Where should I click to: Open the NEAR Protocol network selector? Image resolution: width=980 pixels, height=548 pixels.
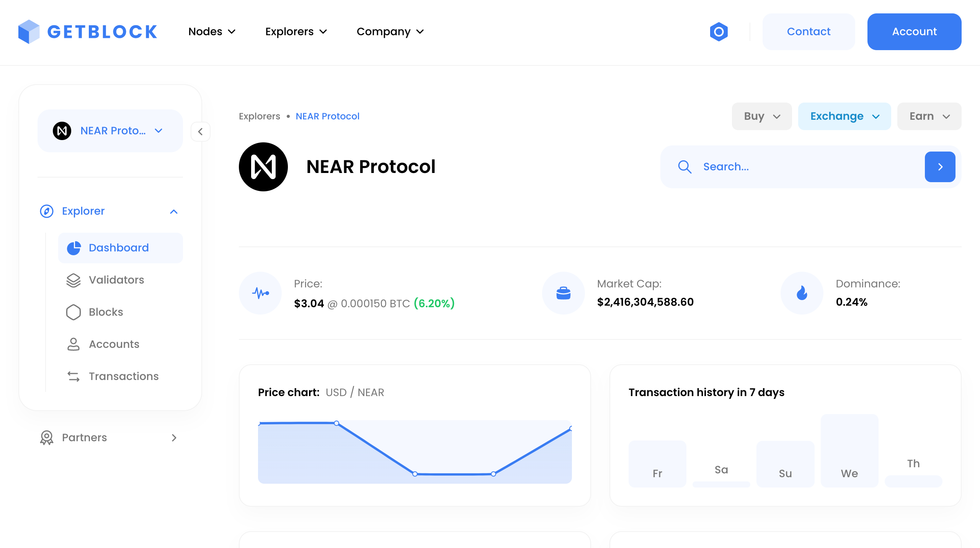pyautogui.click(x=110, y=131)
